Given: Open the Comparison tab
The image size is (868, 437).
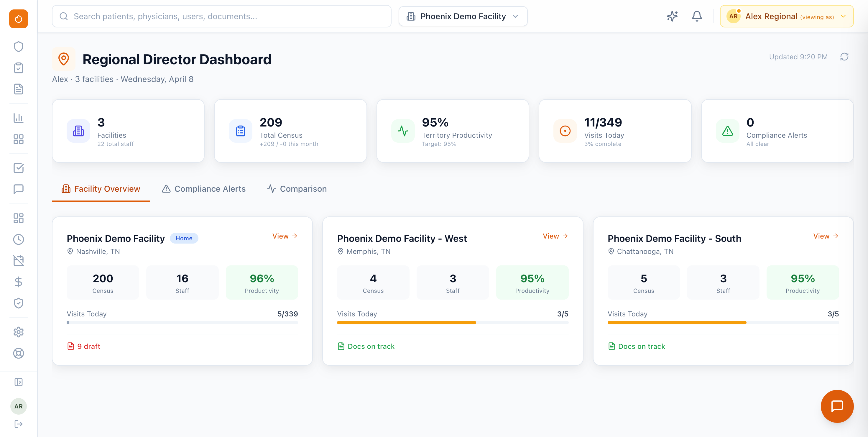Looking at the screenshot, I should pyautogui.click(x=297, y=189).
